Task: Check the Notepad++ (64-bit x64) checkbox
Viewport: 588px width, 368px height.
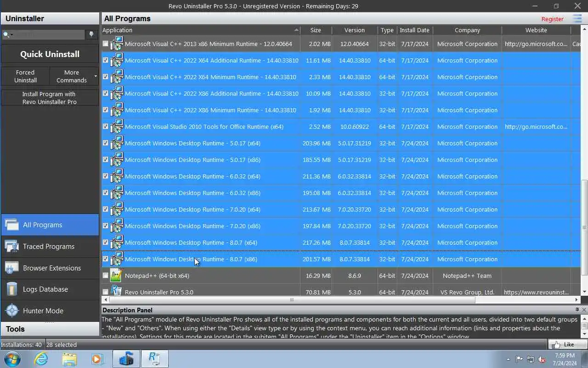Action: click(x=106, y=276)
